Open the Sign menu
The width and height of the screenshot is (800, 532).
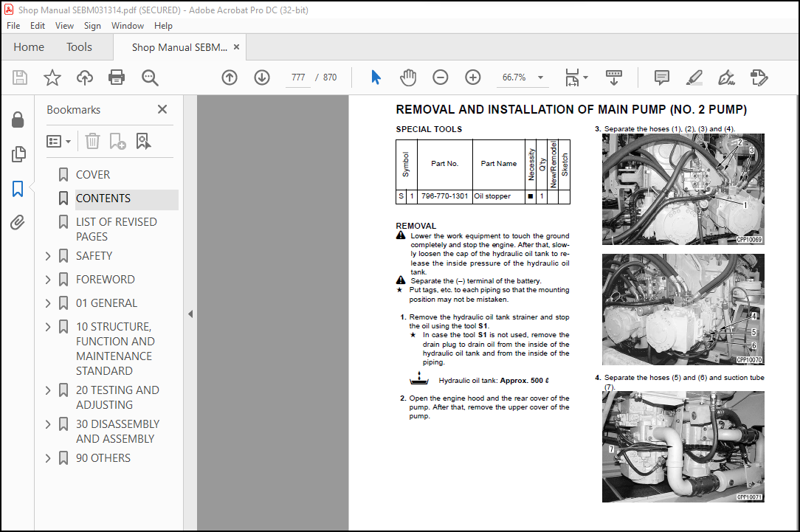point(92,26)
